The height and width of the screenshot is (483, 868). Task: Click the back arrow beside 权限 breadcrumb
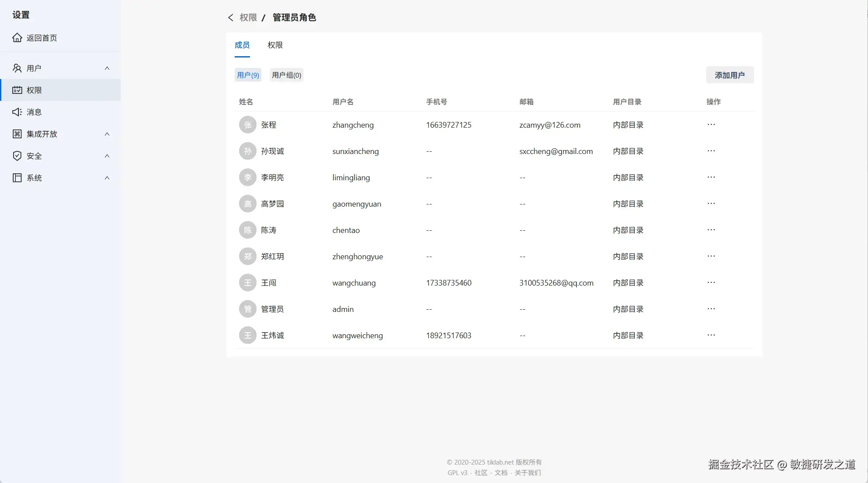pyautogui.click(x=231, y=18)
